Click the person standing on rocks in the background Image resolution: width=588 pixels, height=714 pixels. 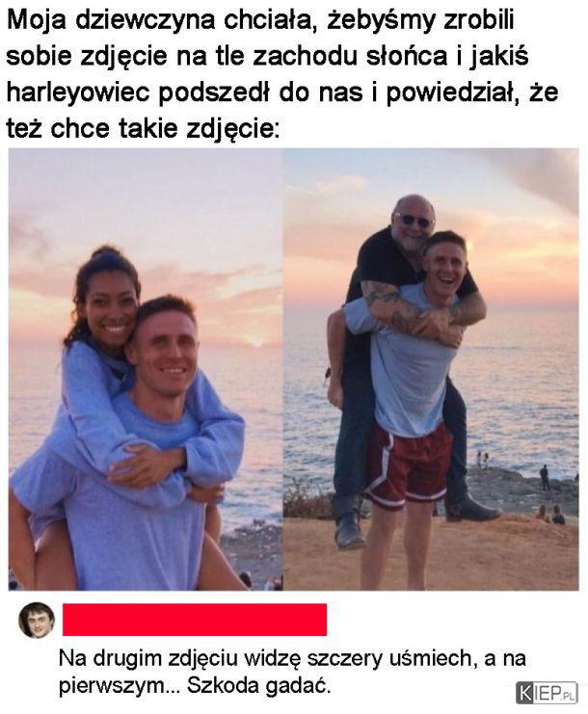[545, 477]
